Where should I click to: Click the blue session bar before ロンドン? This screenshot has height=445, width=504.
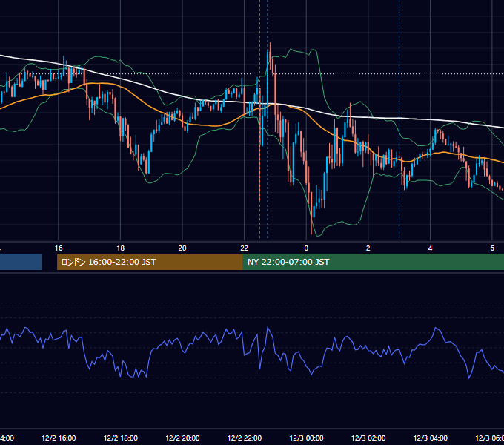coord(21,262)
